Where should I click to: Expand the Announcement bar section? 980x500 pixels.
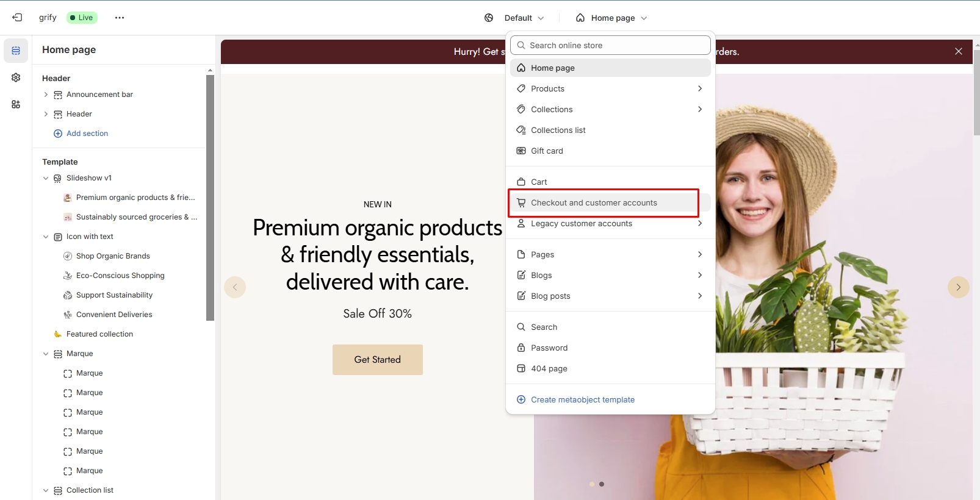pos(46,95)
